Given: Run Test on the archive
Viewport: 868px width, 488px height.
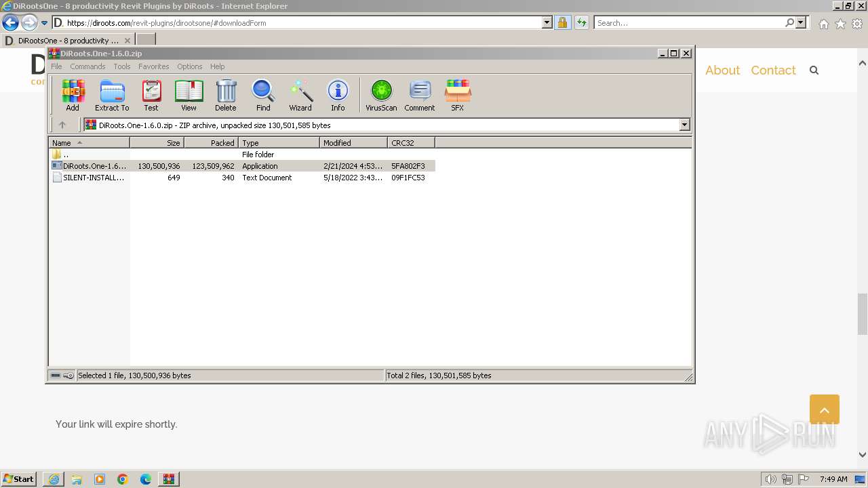Looking at the screenshot, I should point(151,95).
